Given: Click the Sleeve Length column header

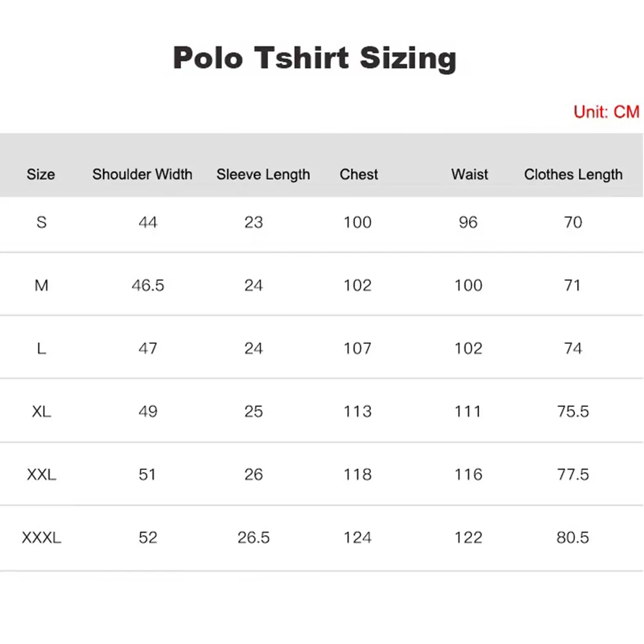Looking at the screenshot, I should pos(263,175).
